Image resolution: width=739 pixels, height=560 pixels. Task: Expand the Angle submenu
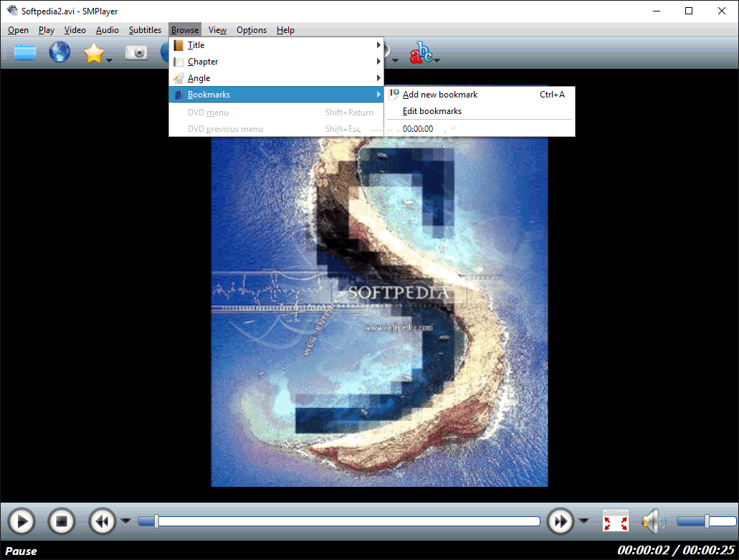pyautogui.click(x=276, y=77)
